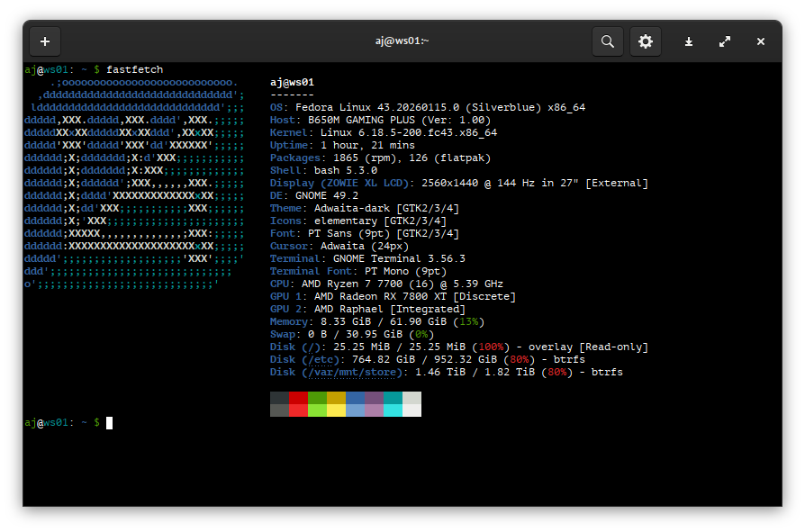Click the GPU 2 line AMD Raphael
The width and height of the screenshot is (805, 532).
coord(367,309)
